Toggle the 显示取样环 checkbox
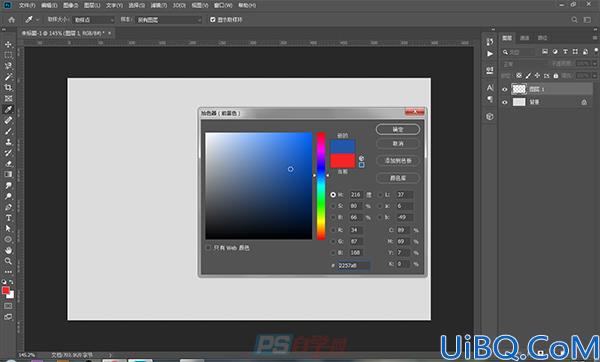Image resolution: width=600 pixels, height=362 pixels. click(x=213, y=20)
